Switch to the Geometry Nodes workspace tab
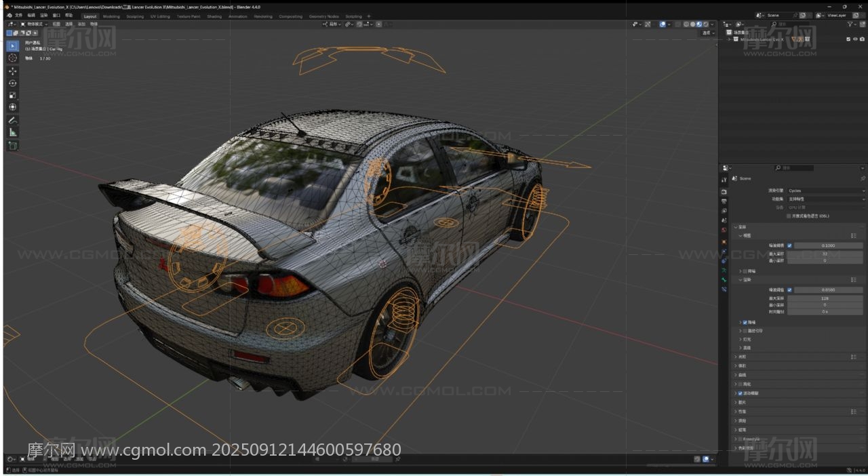The image size is (868, 476). click(323, 16)
